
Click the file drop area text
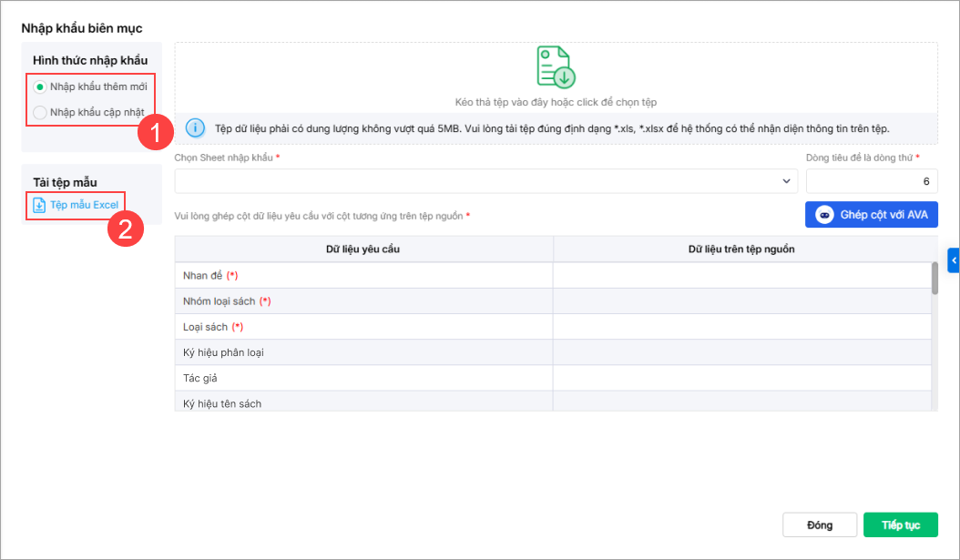point(556,102)
